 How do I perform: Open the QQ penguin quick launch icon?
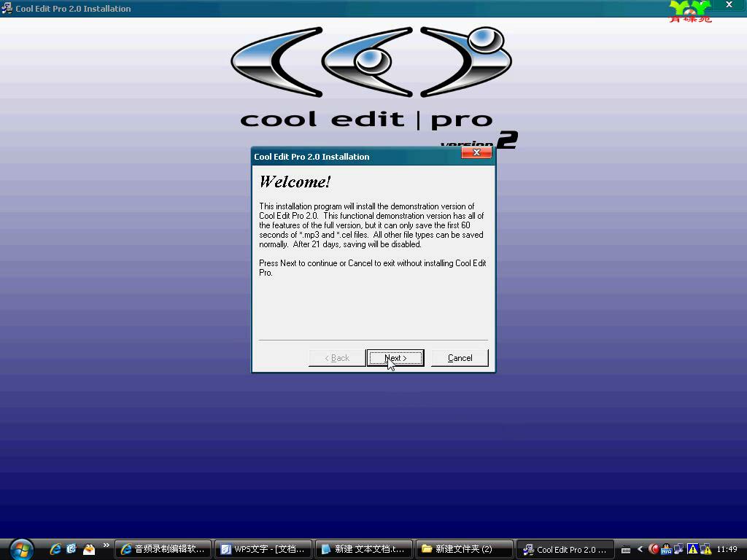(89, 549)
